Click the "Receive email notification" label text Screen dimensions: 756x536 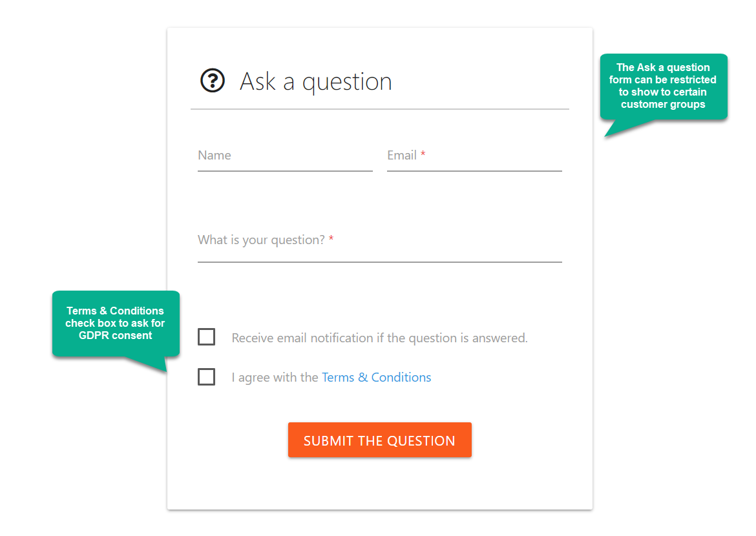click(x=379, y=338)
